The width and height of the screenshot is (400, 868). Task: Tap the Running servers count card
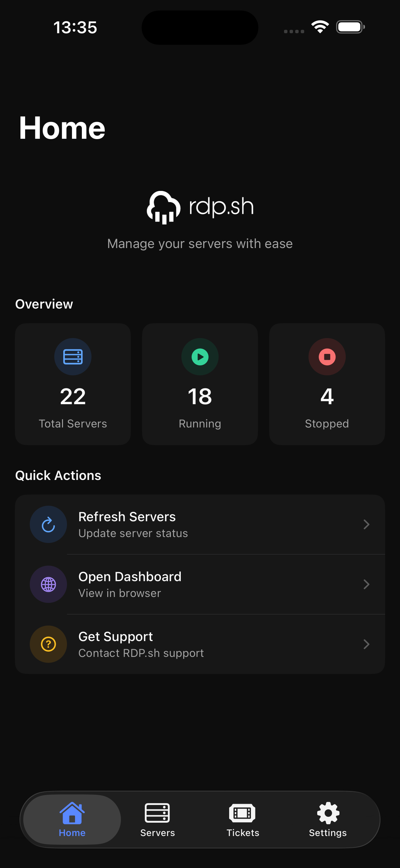[x=200, y=384]
